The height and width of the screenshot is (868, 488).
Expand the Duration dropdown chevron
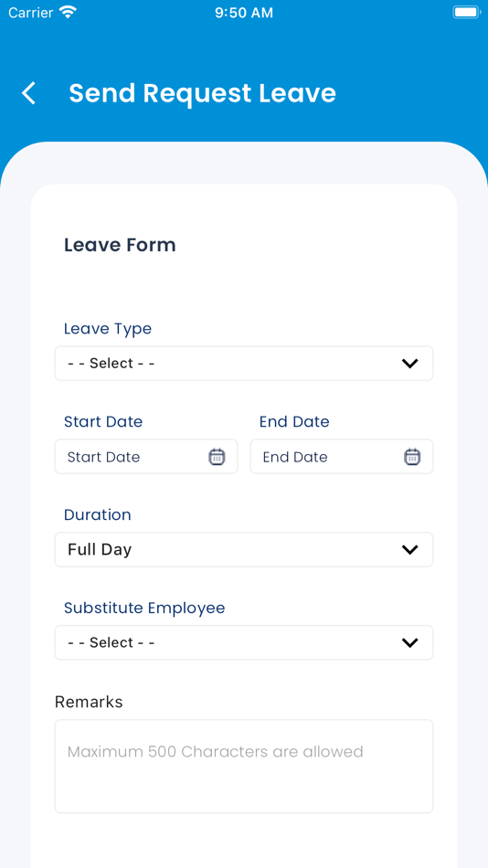[x=410, y=550]
